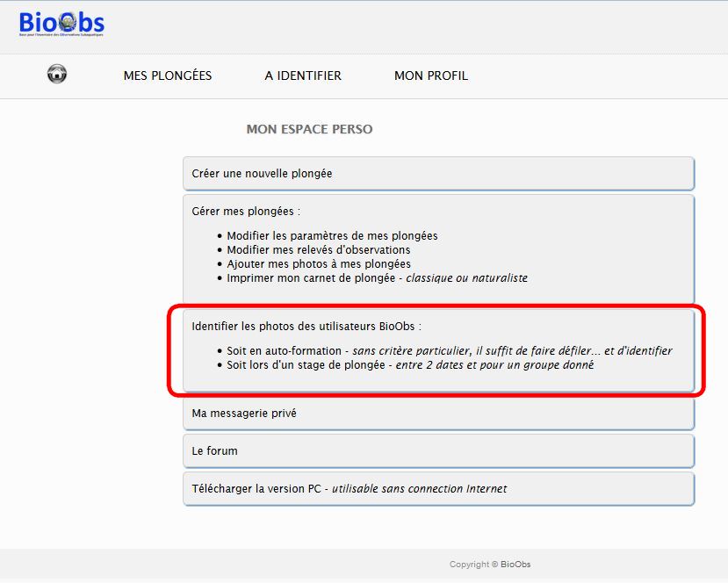728x583 pixels.
Task: Open Le forum
Action: tap(439, 450)
